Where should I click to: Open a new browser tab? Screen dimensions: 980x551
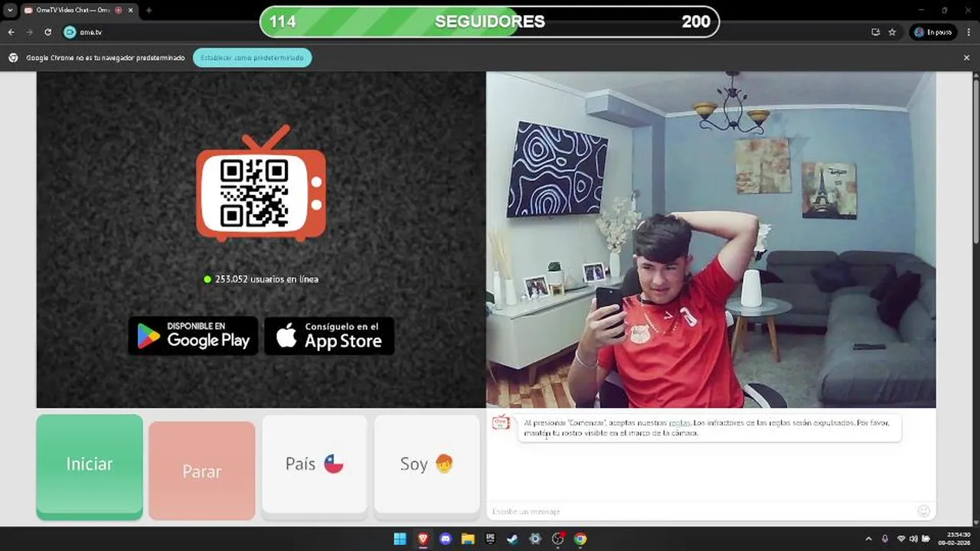pyautogui.click(x=149, y=10)
